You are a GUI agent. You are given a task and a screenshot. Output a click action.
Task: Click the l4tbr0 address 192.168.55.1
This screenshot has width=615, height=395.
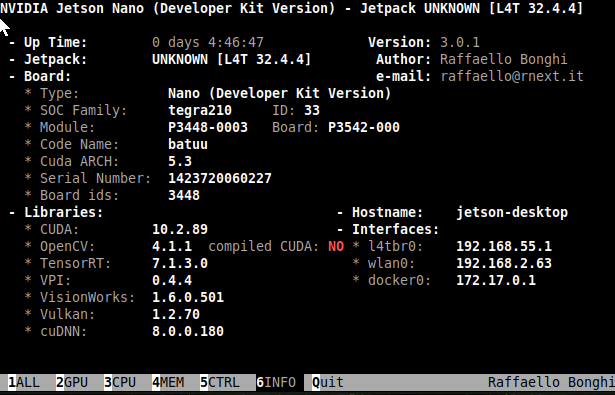[504, 246]
